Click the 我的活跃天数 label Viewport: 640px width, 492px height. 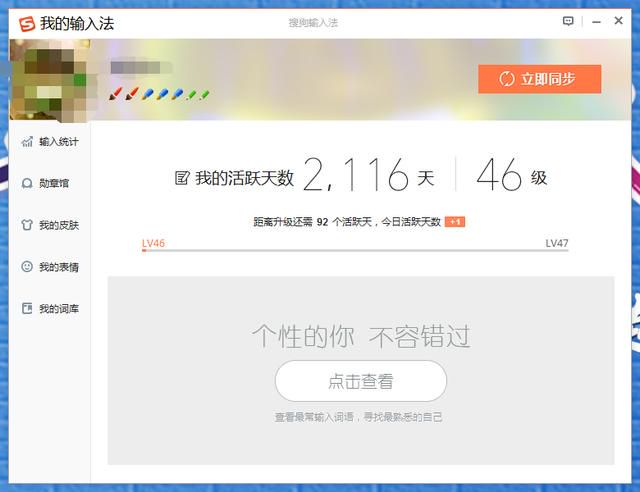pyautogui.click(x=244, y=178)
